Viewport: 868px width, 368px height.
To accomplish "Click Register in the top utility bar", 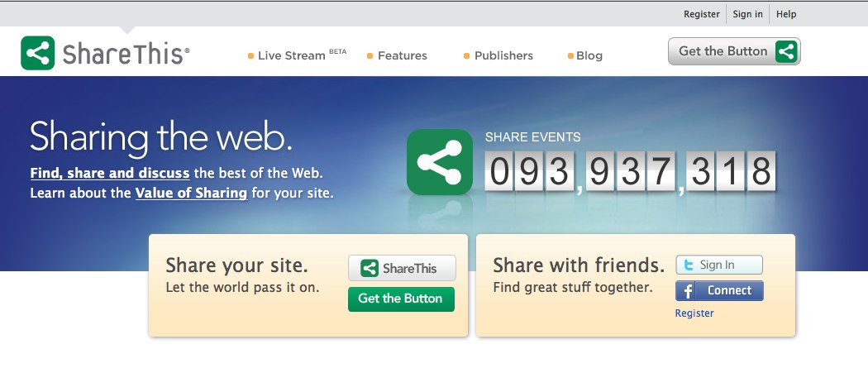I will tap(702, 14).
